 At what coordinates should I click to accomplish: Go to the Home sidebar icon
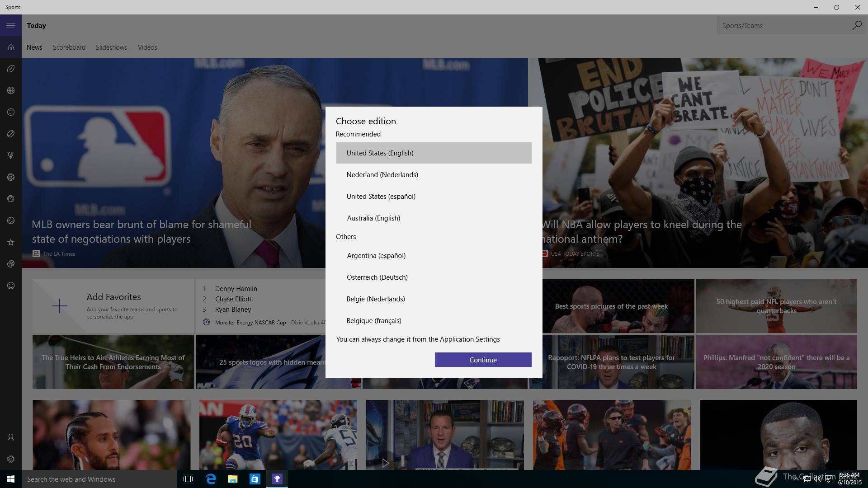click(x=11, y=47)
